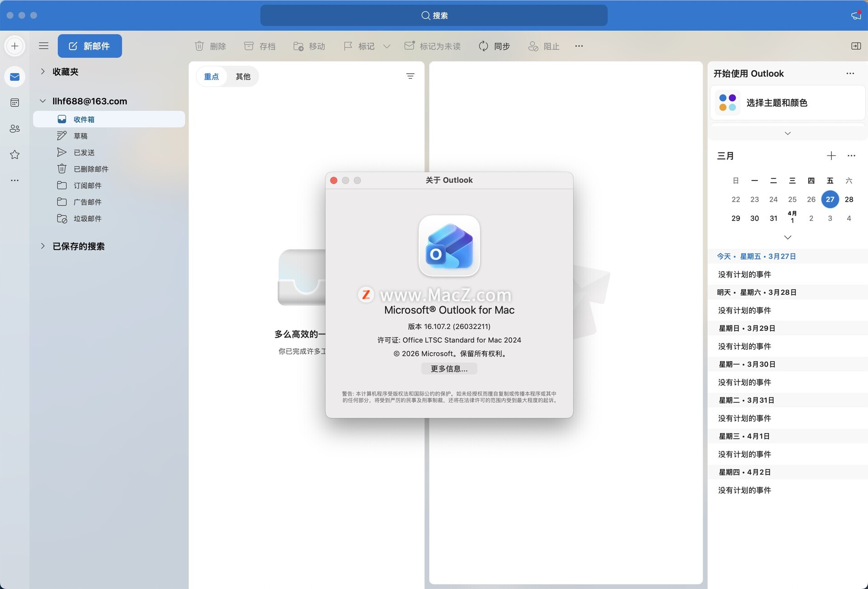Open People contacts icon in sidebar
868x589 pixels.
click(x=14, y=129)
